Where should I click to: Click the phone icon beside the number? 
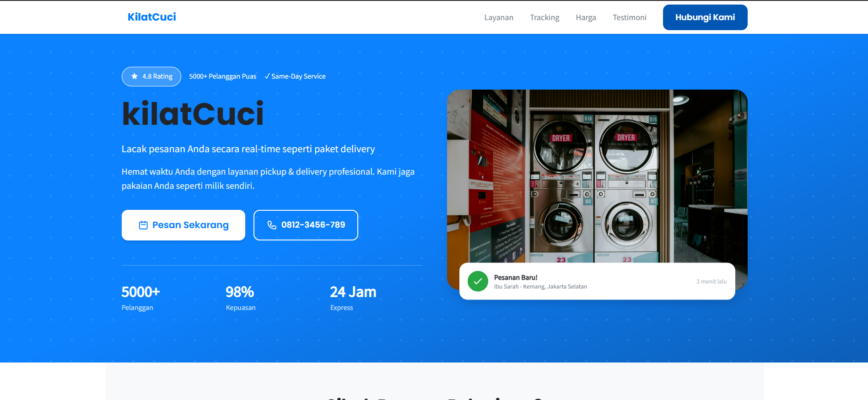coord(272,225)
